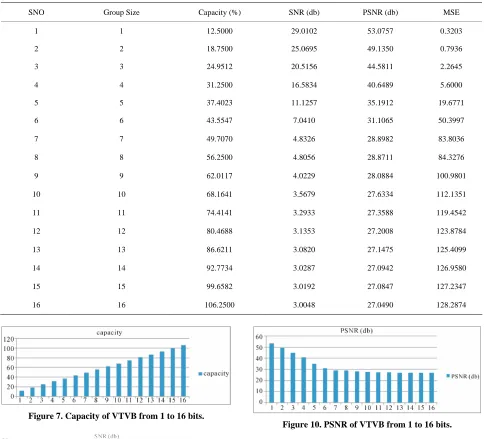Click PSNR value 35.1912
The width and height of the screenshot is (484, 439).
pos(380,103)
